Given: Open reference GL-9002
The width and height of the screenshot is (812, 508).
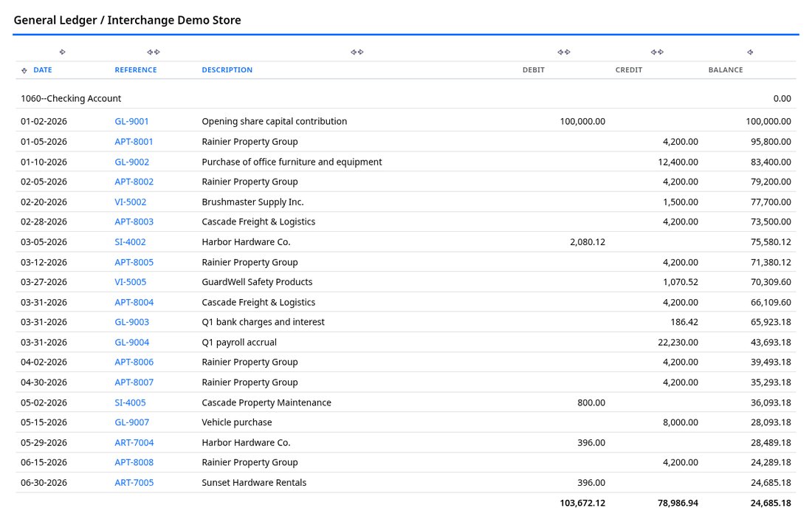Looking at the screenshot, I should click(x=131, y=162).
